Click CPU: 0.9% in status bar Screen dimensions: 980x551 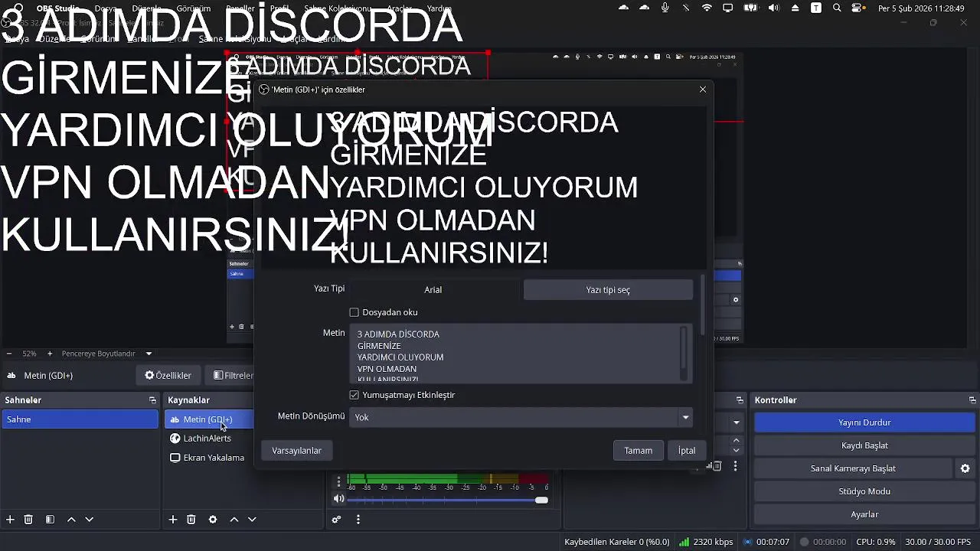(876, 542)
